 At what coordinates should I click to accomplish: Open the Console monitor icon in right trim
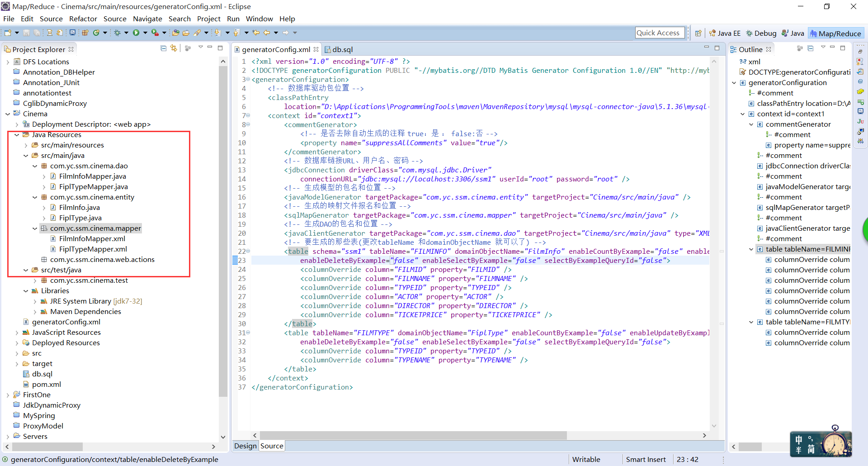point(860,111)
